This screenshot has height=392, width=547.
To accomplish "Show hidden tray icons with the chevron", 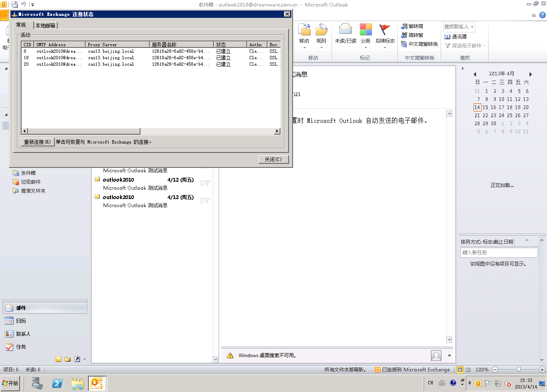I will [469, 383].
